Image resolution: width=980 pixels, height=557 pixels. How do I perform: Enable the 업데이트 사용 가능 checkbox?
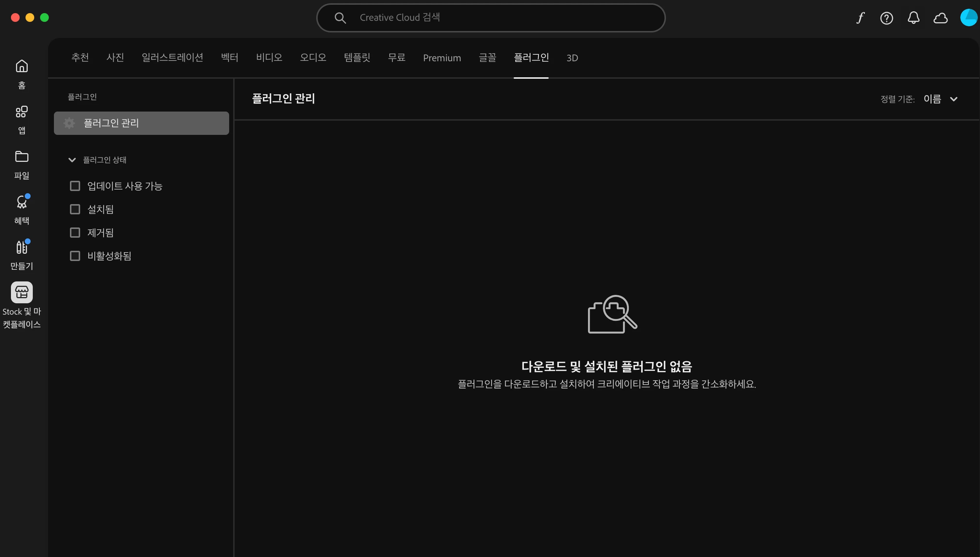[75, 186]
